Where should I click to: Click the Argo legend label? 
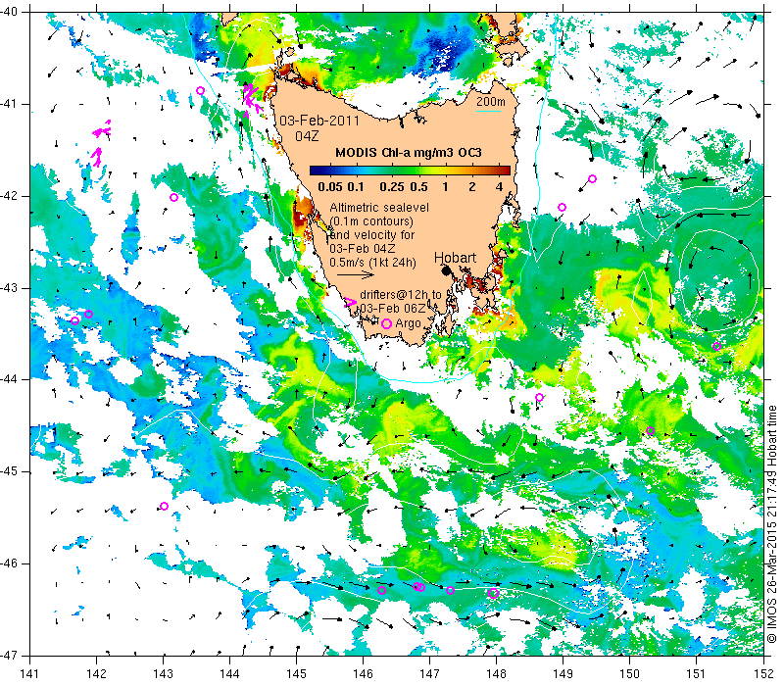(x=408, y=324)
